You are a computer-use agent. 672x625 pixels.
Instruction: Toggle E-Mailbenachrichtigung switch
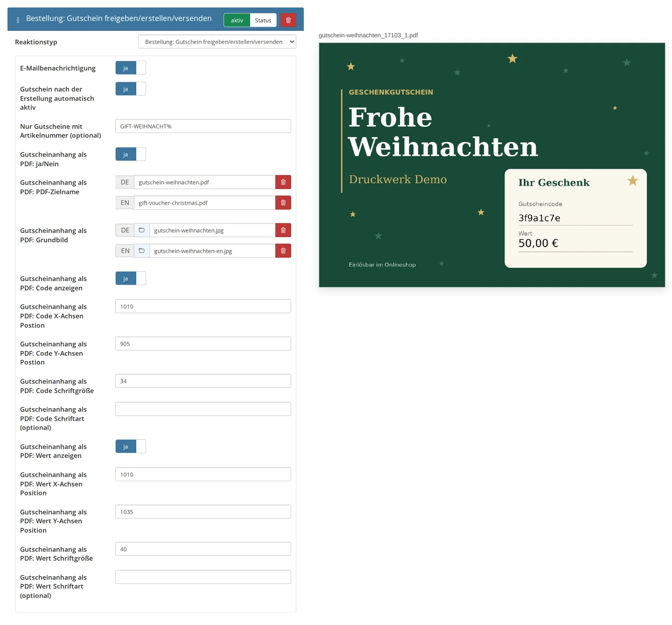(x=131, y=68)
